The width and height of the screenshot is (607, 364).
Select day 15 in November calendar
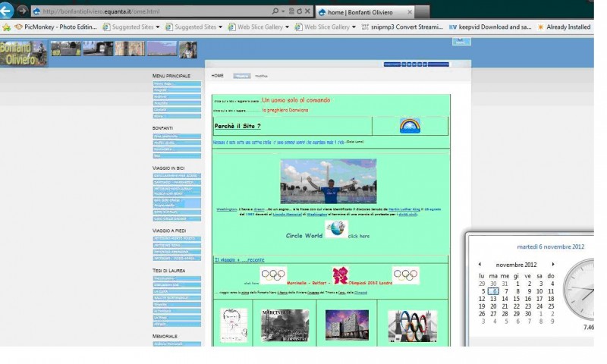tap(517, 298)
